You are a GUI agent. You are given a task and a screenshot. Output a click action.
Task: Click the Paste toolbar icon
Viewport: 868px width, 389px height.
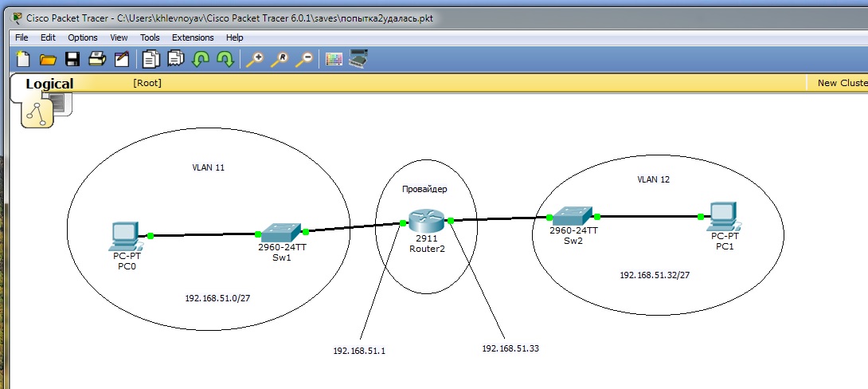pos(175,58)
